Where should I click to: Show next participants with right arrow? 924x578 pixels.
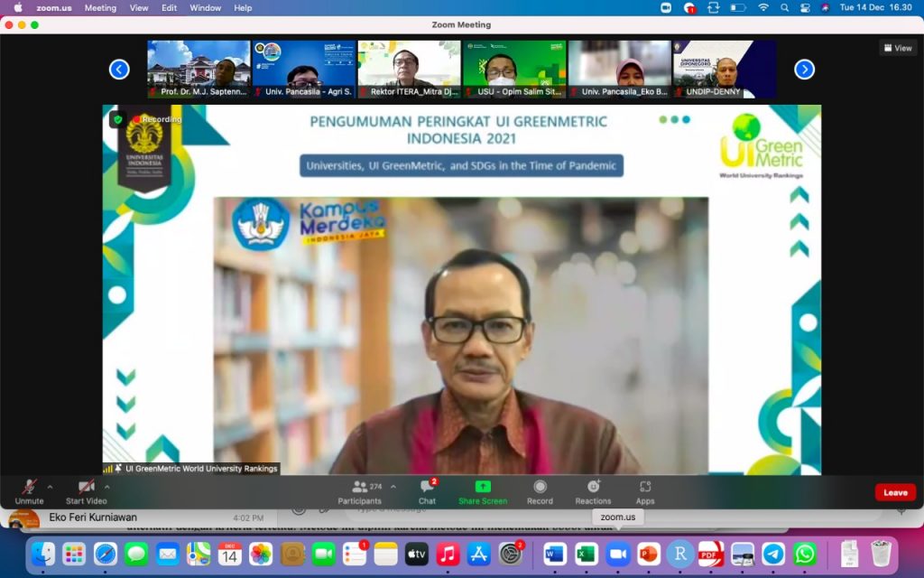click(x=804, y=70)
